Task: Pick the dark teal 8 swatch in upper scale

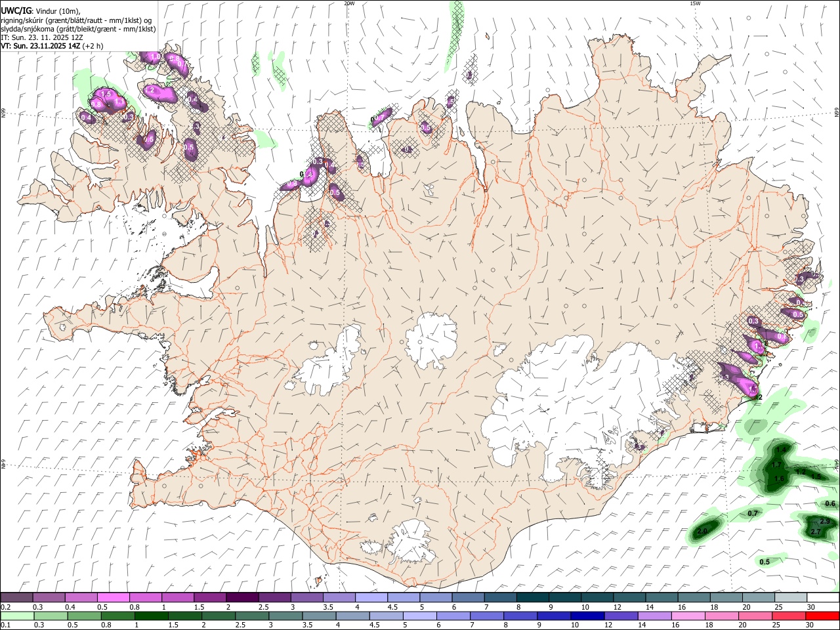Action: [532, 598]
